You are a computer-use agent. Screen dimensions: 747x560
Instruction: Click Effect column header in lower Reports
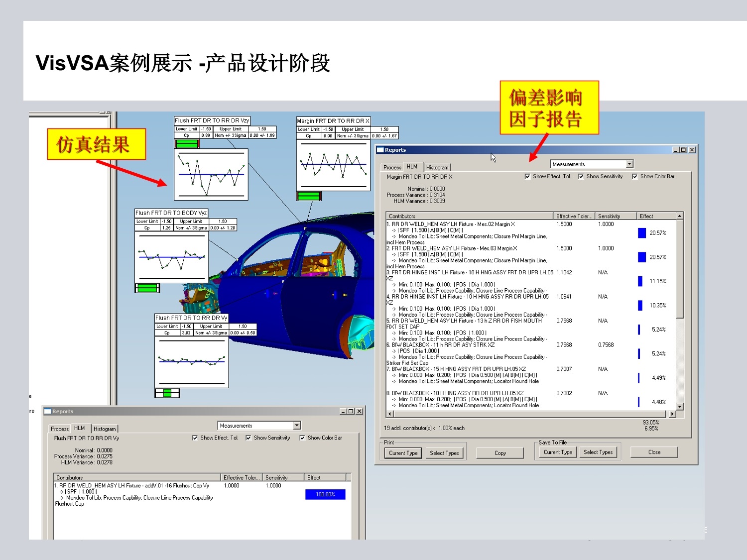point(324,477)
